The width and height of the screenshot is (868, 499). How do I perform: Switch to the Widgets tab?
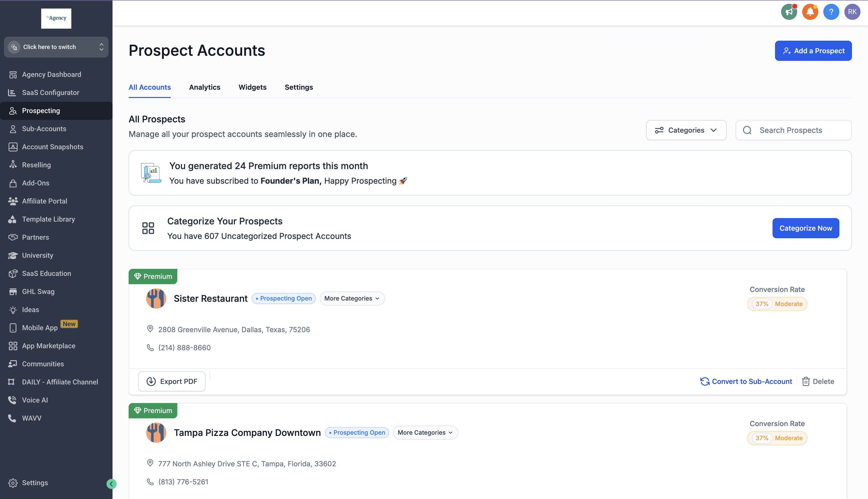click(x=252, y=87)
